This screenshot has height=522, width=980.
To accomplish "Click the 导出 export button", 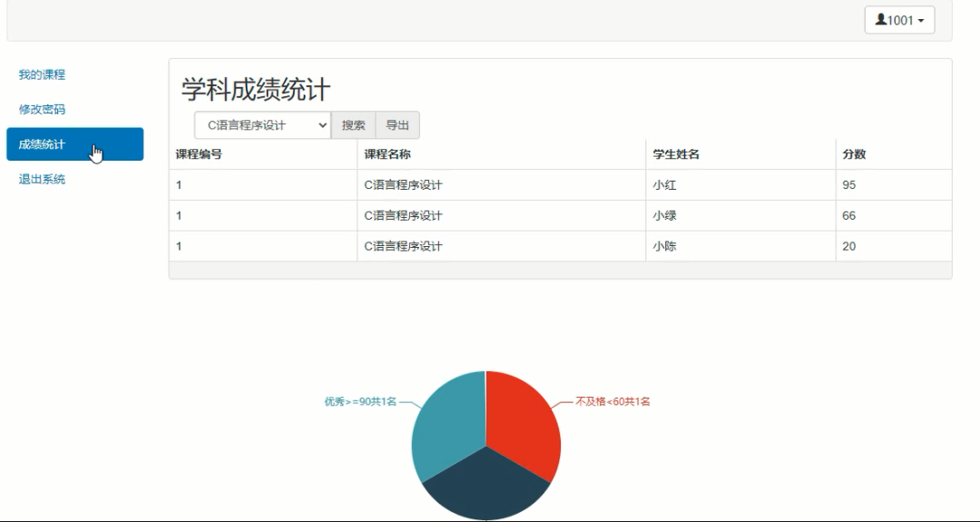I will (397, 125).
